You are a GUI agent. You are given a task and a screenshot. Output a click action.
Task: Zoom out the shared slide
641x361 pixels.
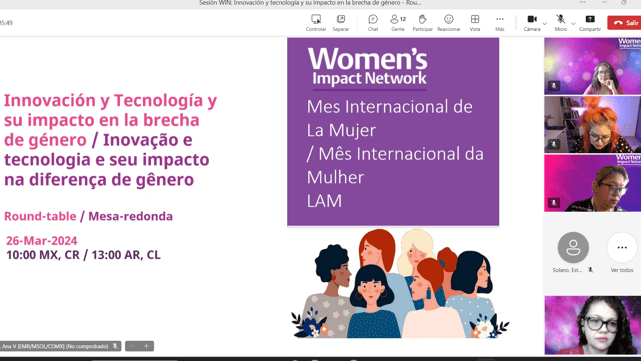[132, 346]
